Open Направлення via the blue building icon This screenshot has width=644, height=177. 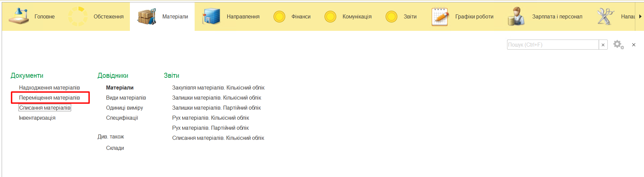click(211, 16)
